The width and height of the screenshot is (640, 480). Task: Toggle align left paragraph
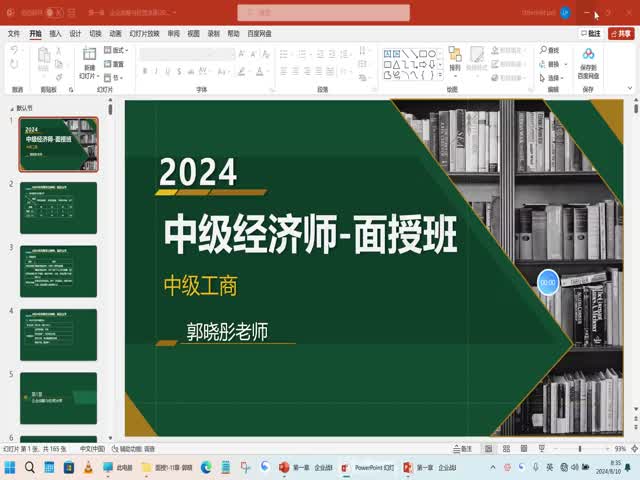point(284,71)
